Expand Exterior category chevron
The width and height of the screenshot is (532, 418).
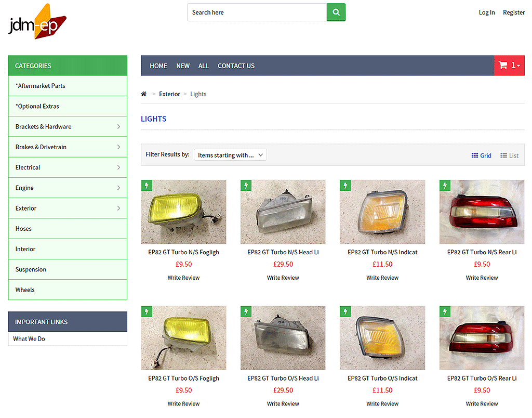click(x=118, y=208)
